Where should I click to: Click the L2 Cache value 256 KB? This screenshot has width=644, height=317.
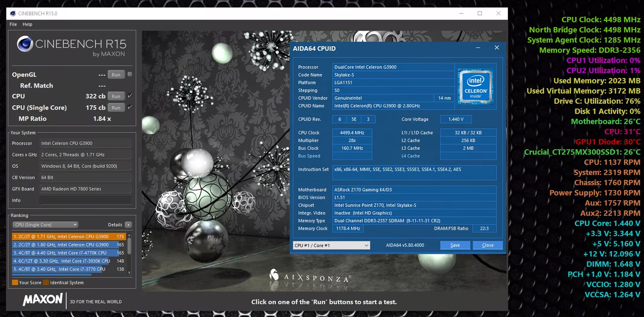click(468, 140)
